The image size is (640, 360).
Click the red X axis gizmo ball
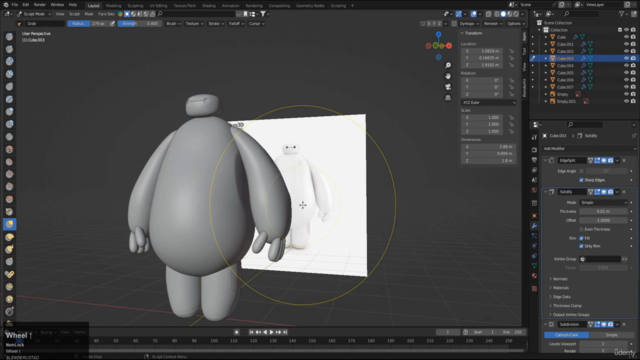(x=449, y=46)
